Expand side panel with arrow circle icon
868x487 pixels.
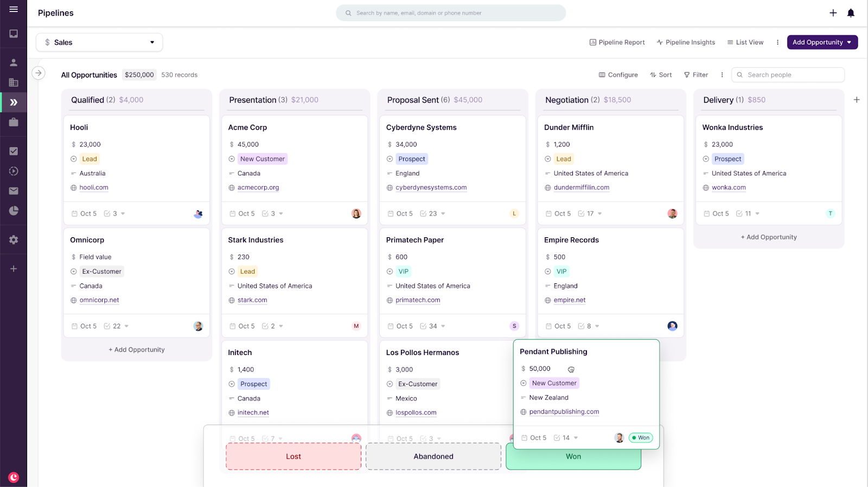point(38,73)
